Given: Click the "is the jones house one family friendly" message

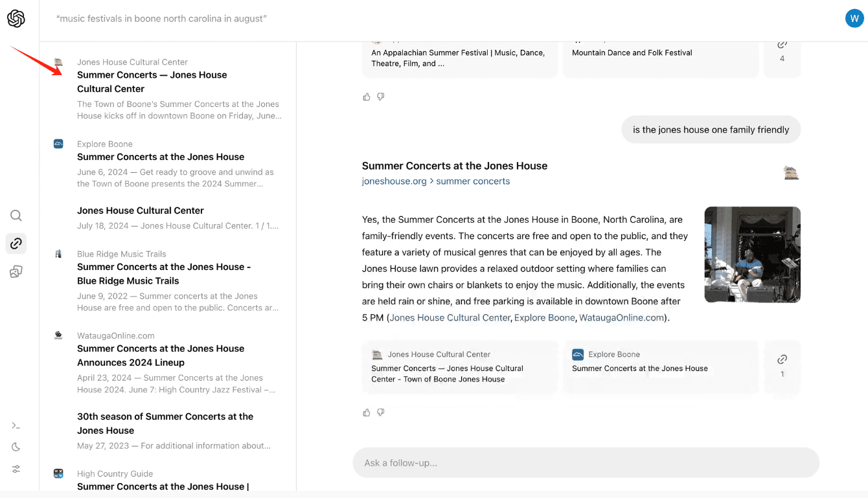Looking at the screenshot, I should pos(711,130).
